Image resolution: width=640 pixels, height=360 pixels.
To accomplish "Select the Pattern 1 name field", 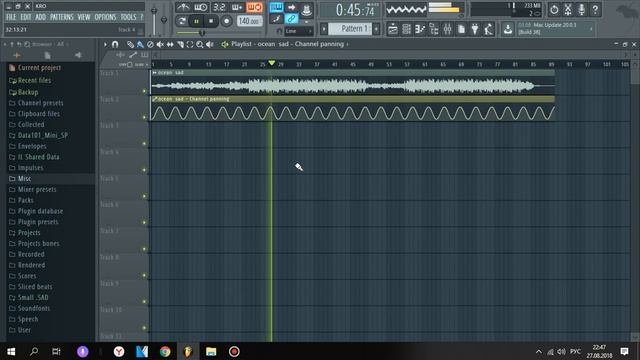I will [350, 29].
